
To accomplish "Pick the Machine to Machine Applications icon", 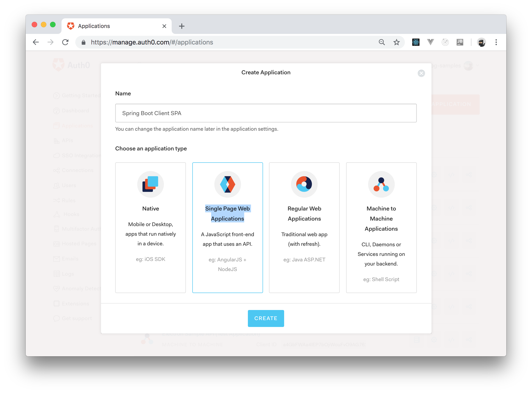I will point(381,184).
